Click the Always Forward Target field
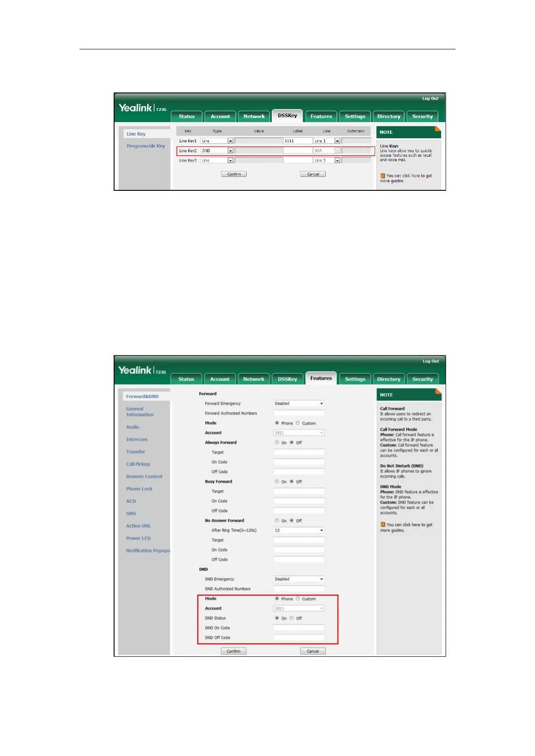Image resolution: width=535 pixels, height=756 pixels. pos(299,452)
